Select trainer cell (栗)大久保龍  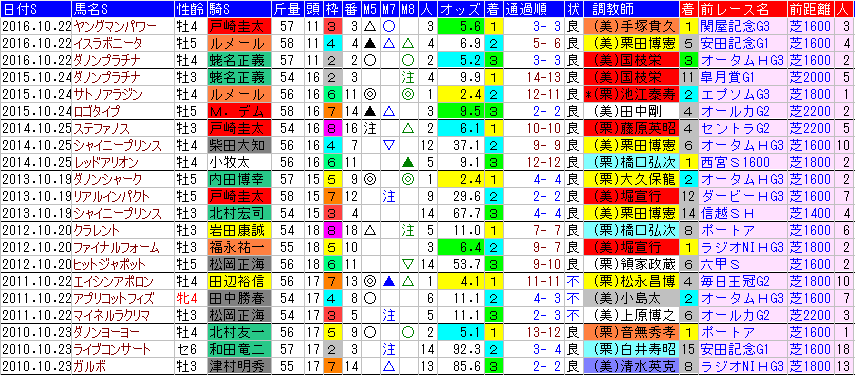pos(630,180)
